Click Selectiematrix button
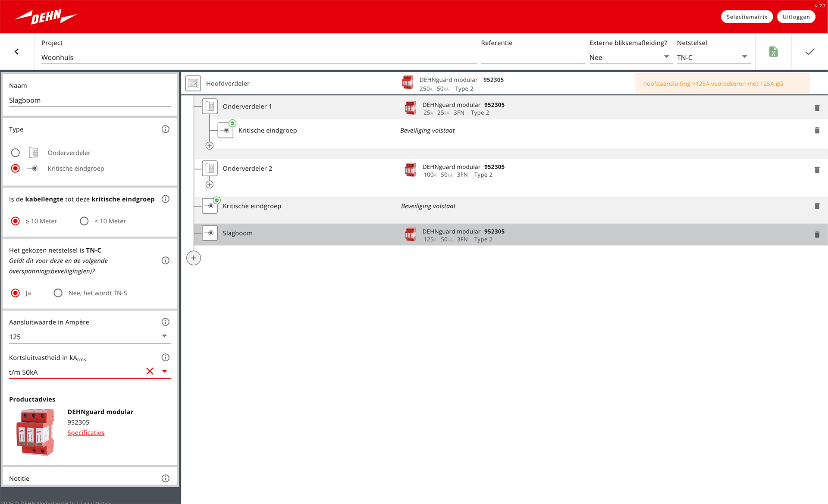Viewport: 828px width, 504px height. click(x=747, y=17)
